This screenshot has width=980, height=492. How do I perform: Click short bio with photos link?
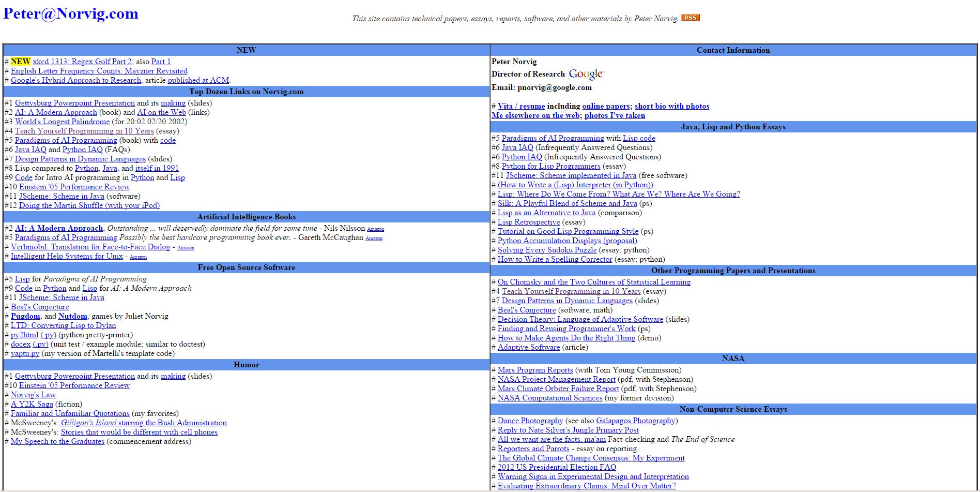pos(671,106)
